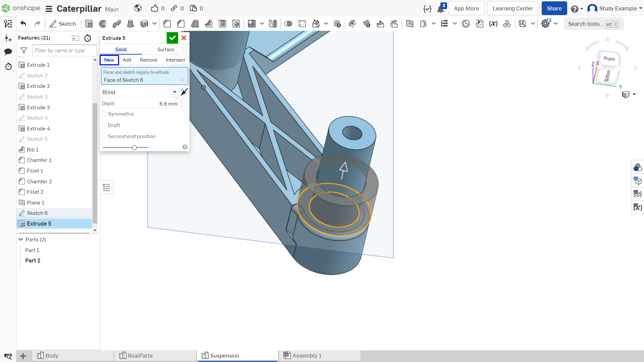The height and width of the screenshot is (362, 644).
Task: Expand dropdown next to Linear pattern tool
Action: [262, 24]
